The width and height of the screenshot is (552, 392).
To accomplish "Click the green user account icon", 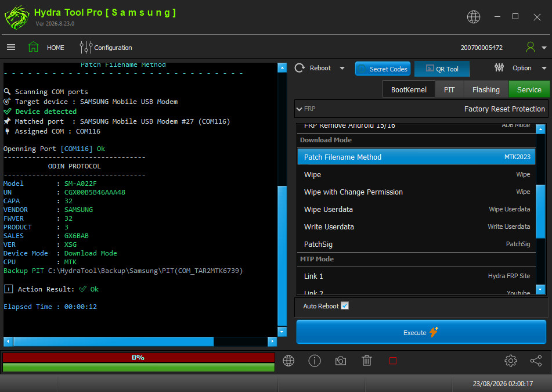I will 531,47.
